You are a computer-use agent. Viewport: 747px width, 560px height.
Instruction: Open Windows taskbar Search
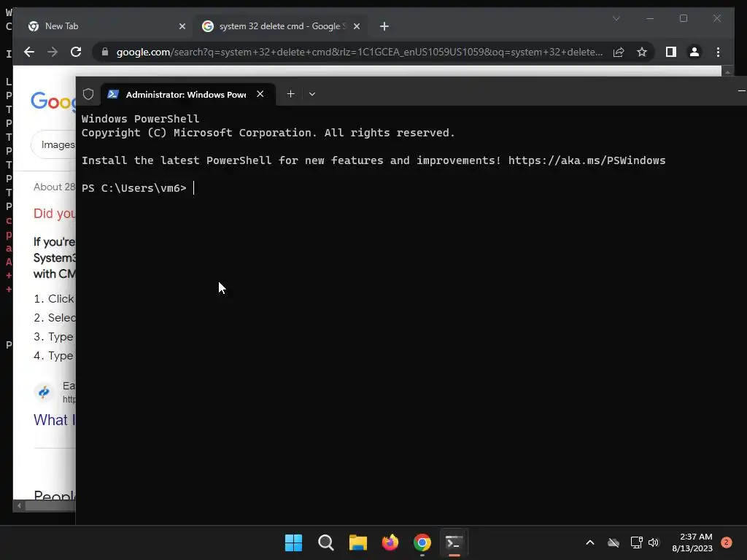pyautogui.click(x=326, y=542)
